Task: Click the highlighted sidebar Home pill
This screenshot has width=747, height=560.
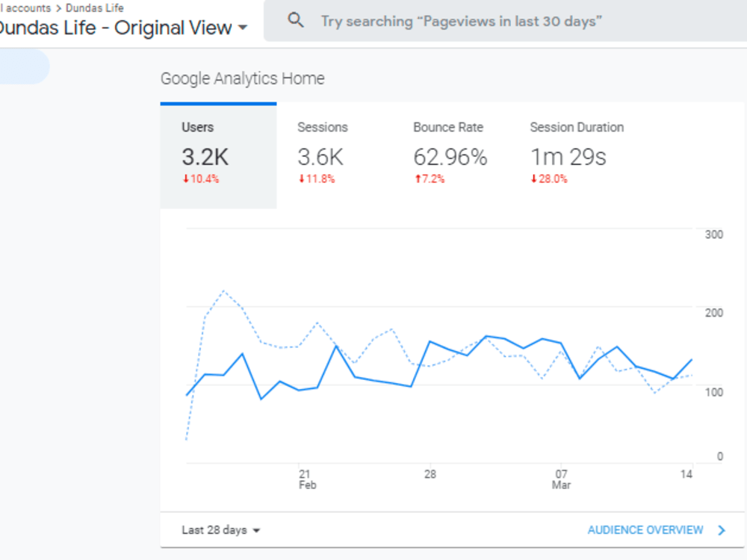Action: pos(24,66)
